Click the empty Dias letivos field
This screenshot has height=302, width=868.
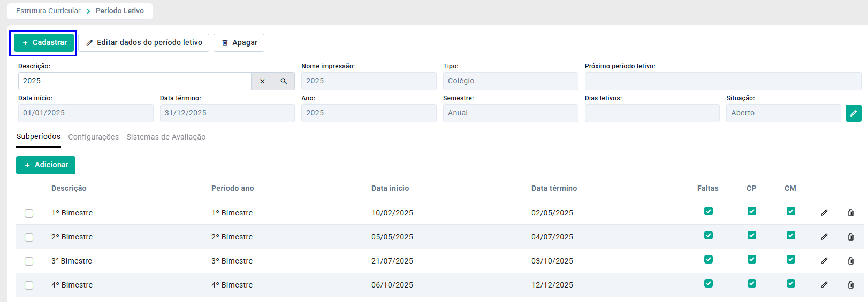652,113
